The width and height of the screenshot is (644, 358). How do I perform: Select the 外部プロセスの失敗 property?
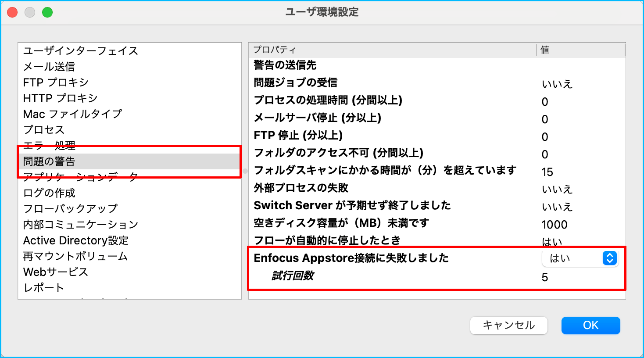pyautogui.click(x=301, y=188)
